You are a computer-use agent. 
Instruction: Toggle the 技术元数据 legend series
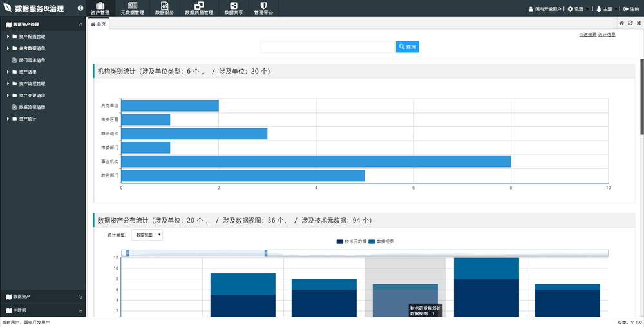tap(352, 241)
